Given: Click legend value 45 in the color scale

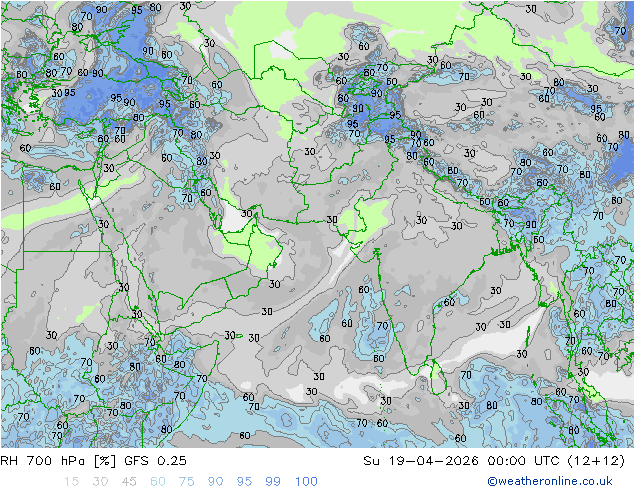Looking at the screenshot, I should point(129,482).
